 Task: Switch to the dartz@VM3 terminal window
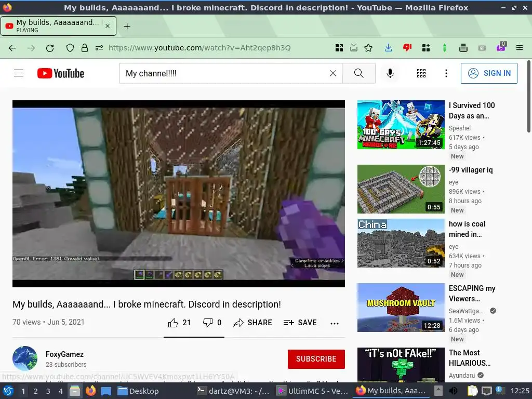pyautogui.click(x=233, y=391)
